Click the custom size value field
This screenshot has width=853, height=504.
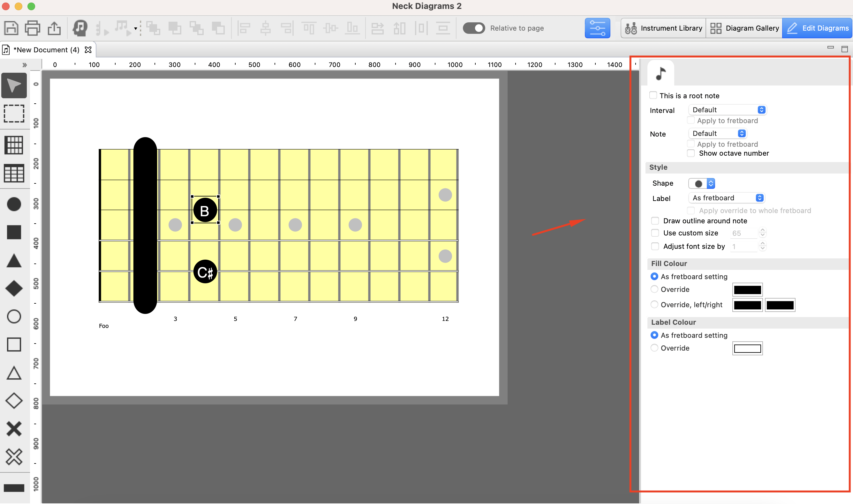[744, 233]
